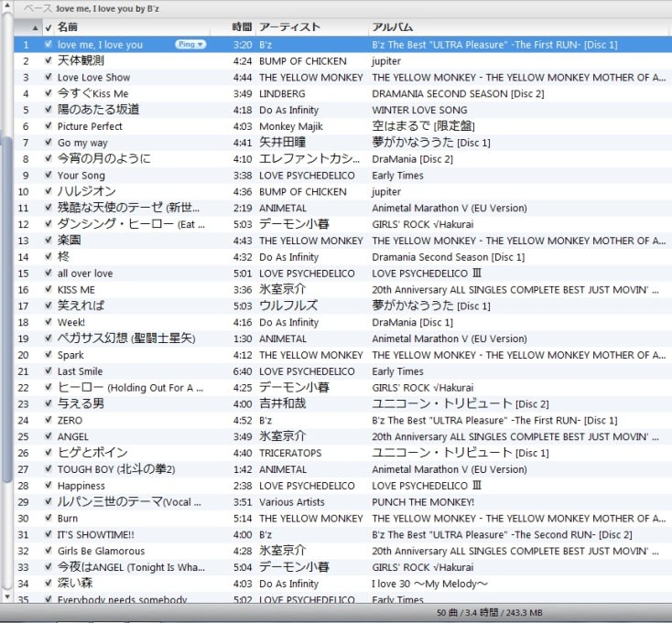Select the track KISS ME

pos(76,290)
